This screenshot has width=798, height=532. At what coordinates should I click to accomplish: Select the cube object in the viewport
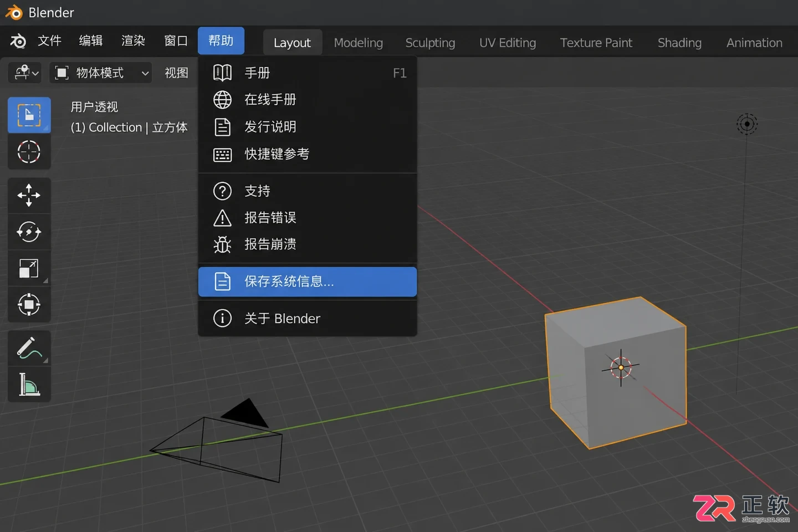(616, 372)
